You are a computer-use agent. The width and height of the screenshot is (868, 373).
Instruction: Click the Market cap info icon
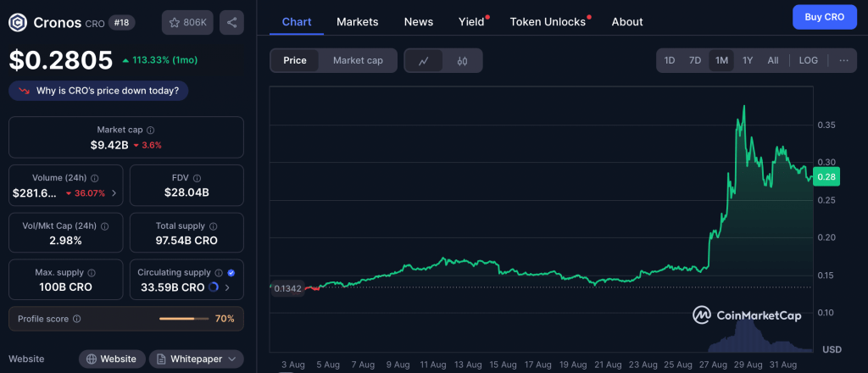point(151,131)
